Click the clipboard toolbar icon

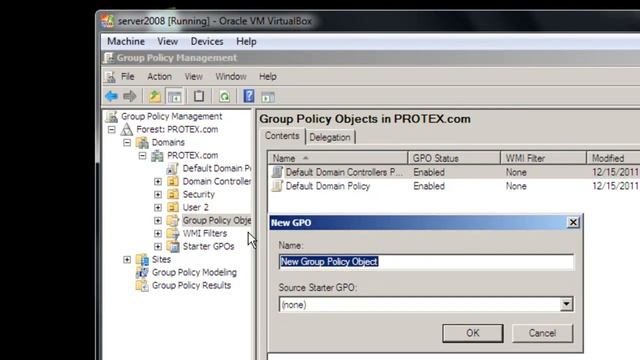click(x=199, y=96)
